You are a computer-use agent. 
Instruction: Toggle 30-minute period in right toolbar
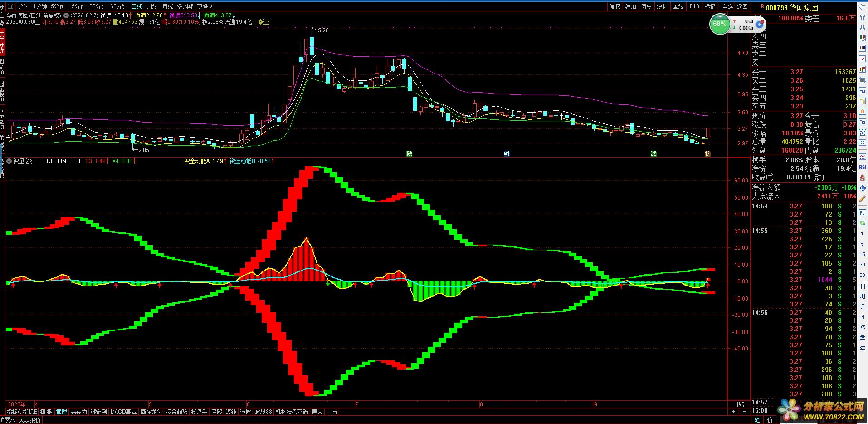pyautogui.click(x=863, y=265)
